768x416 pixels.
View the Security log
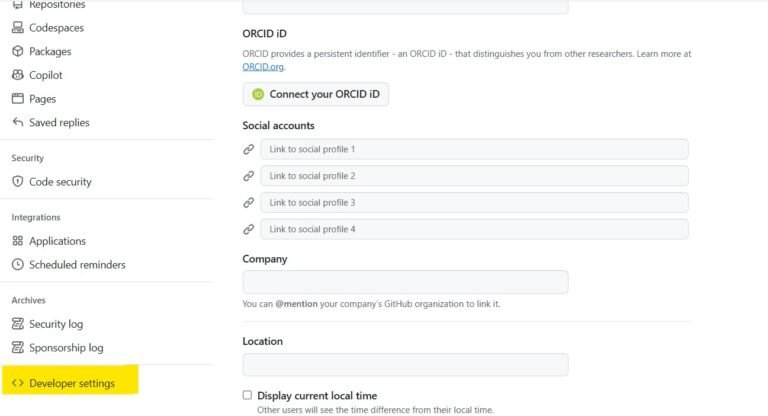[x=56, y=324]
